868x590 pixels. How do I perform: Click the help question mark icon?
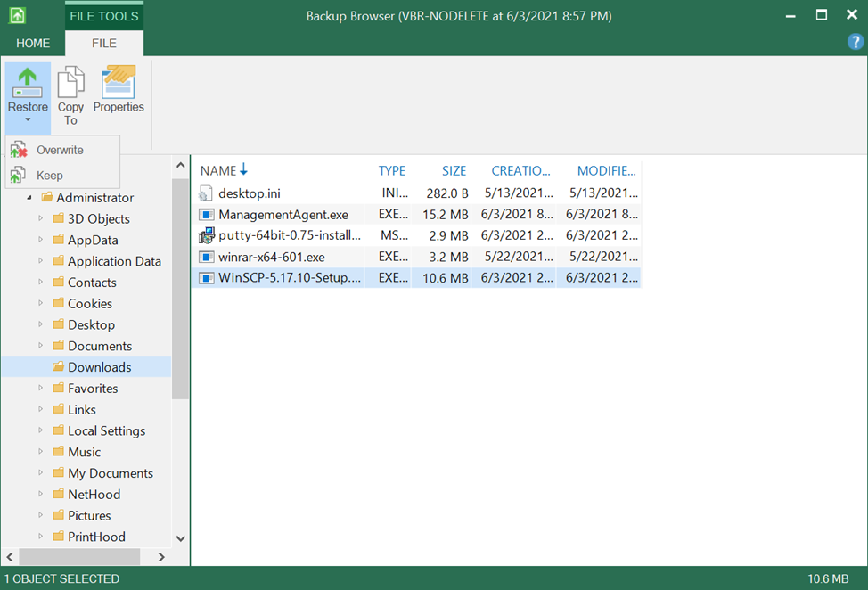click(x=854, y=42)
